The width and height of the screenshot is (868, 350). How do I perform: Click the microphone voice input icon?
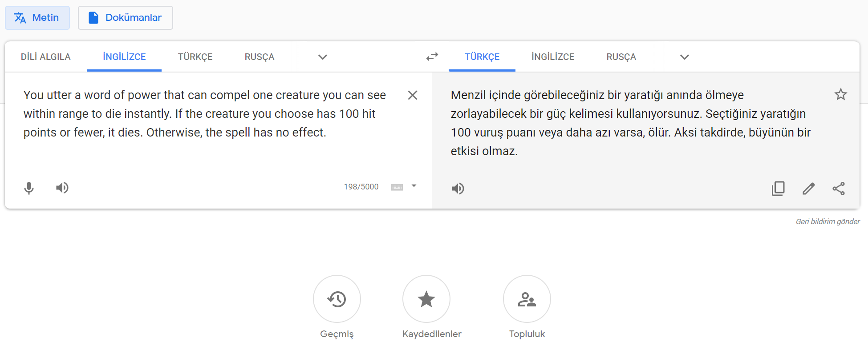[x=29, y=188]
